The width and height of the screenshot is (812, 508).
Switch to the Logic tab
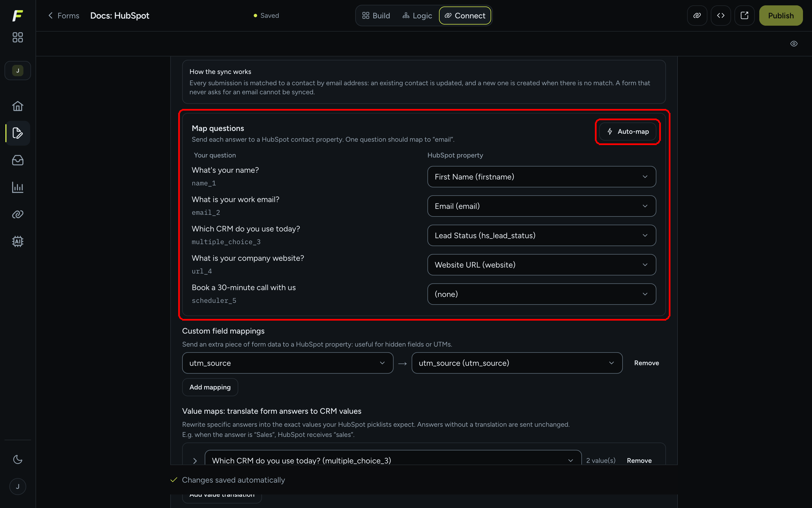coord(417,16)
